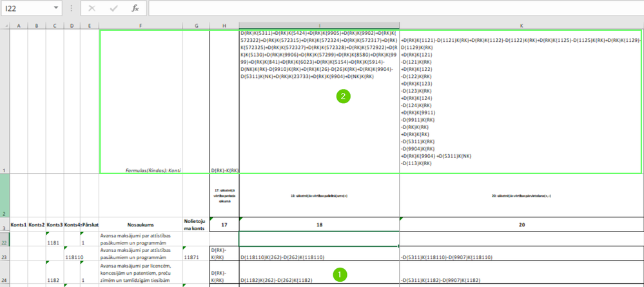This screenshot has height=287, width=644.
Task: Click the cell with value 11871
Action: pos(197,253)
